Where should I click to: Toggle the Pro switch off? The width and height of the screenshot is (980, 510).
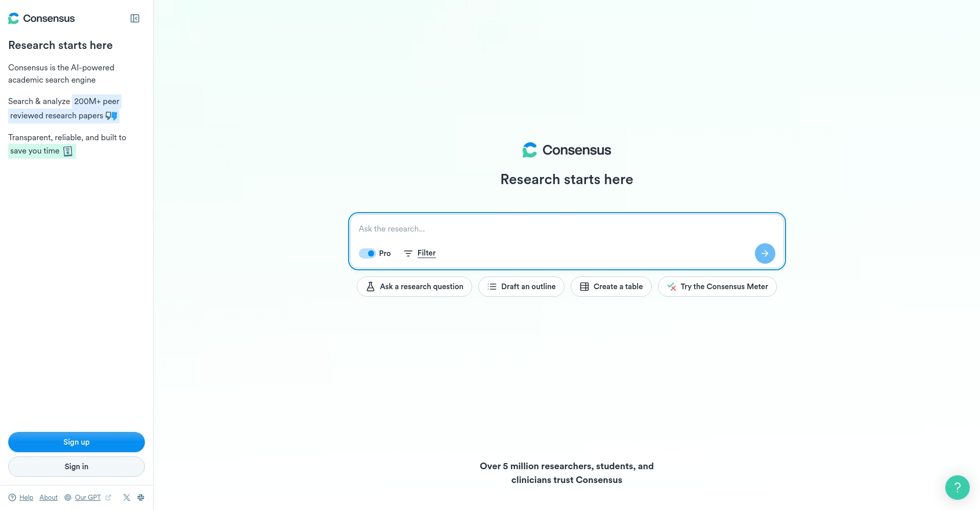pos(367,253)
